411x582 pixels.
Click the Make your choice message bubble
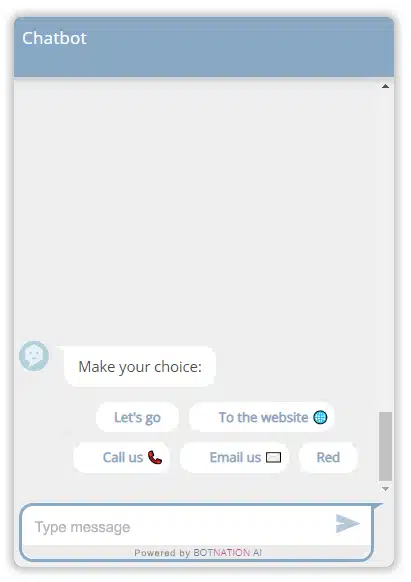tap(140, 367)
